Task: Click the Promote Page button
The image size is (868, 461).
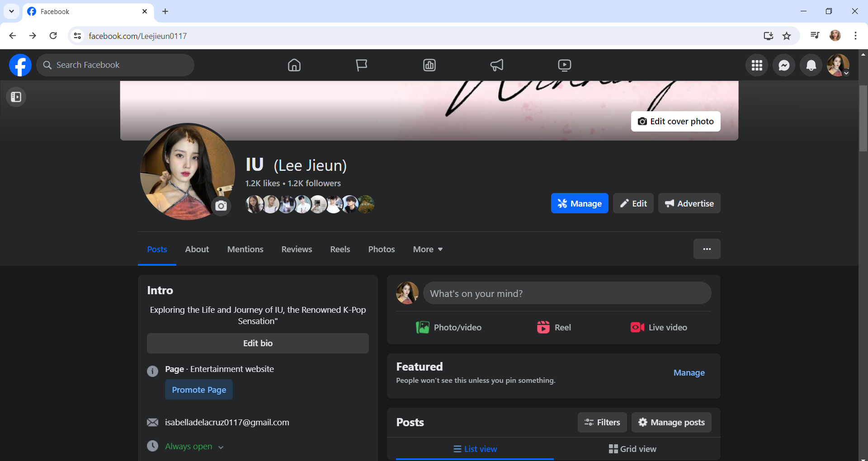Action: click(199, 390)
